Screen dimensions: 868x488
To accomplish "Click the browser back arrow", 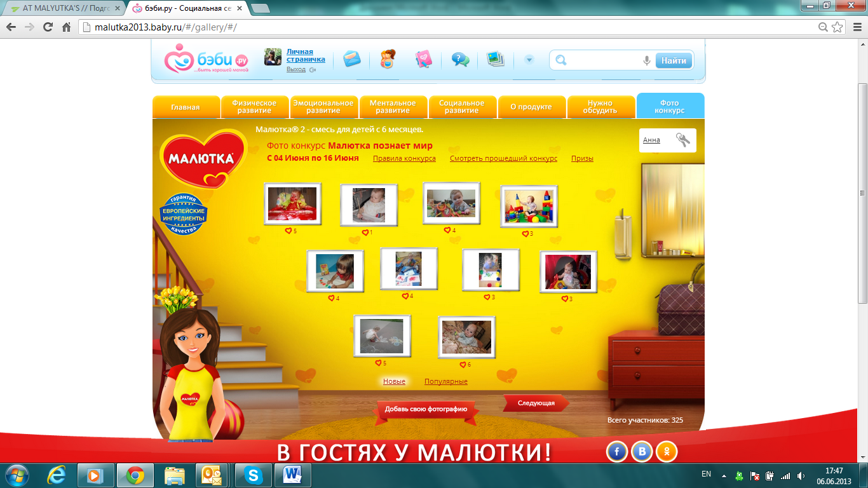I will 11,27.
